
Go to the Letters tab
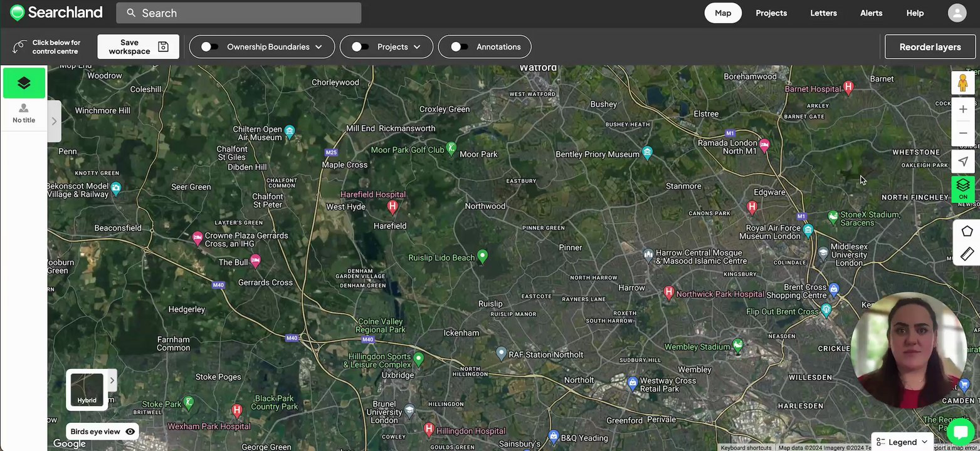823,13
